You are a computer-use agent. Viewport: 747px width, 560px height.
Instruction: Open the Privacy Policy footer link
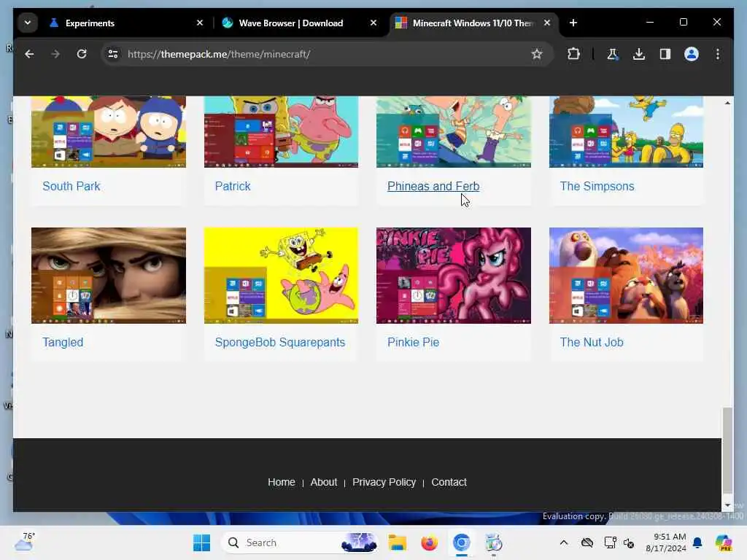tap(384, 483)
